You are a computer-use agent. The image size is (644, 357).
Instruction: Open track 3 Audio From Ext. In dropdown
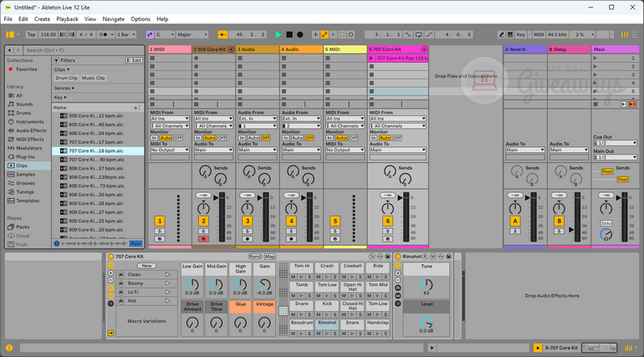pos(258,119)
